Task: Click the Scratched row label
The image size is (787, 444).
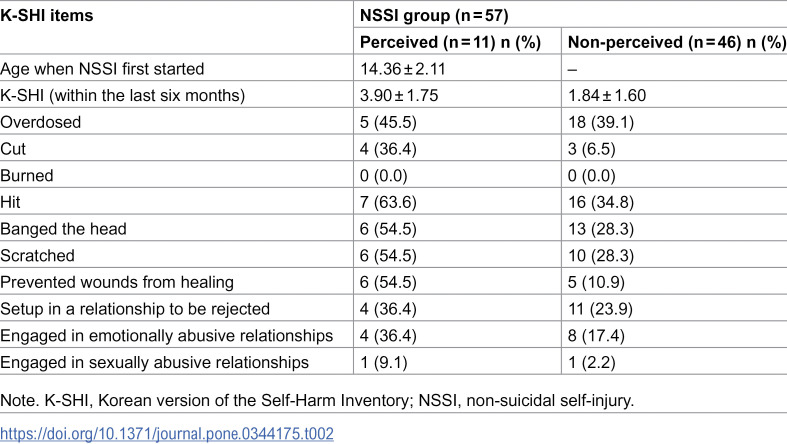Action: 37,255
